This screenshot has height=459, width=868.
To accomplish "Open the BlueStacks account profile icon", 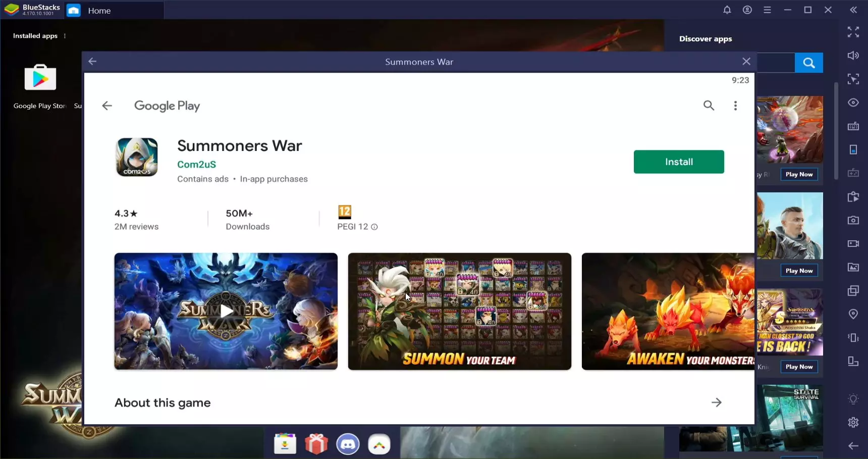I will (747, 10).
